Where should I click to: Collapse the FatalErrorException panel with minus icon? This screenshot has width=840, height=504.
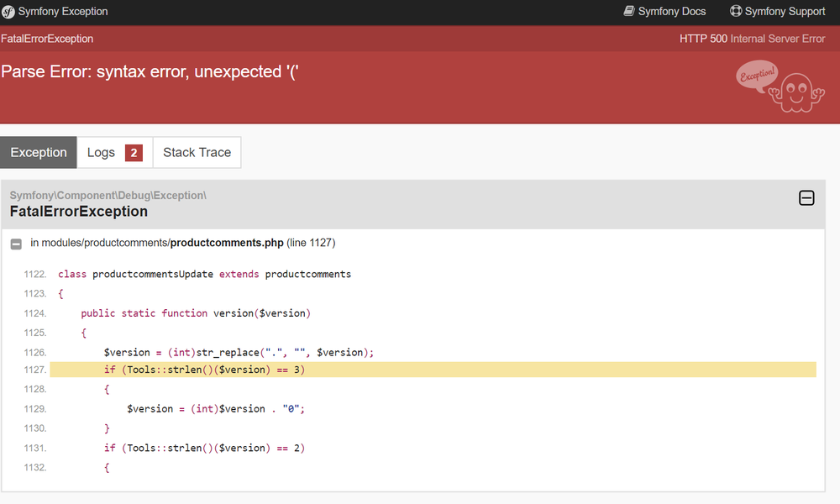[x=806, y=198]
